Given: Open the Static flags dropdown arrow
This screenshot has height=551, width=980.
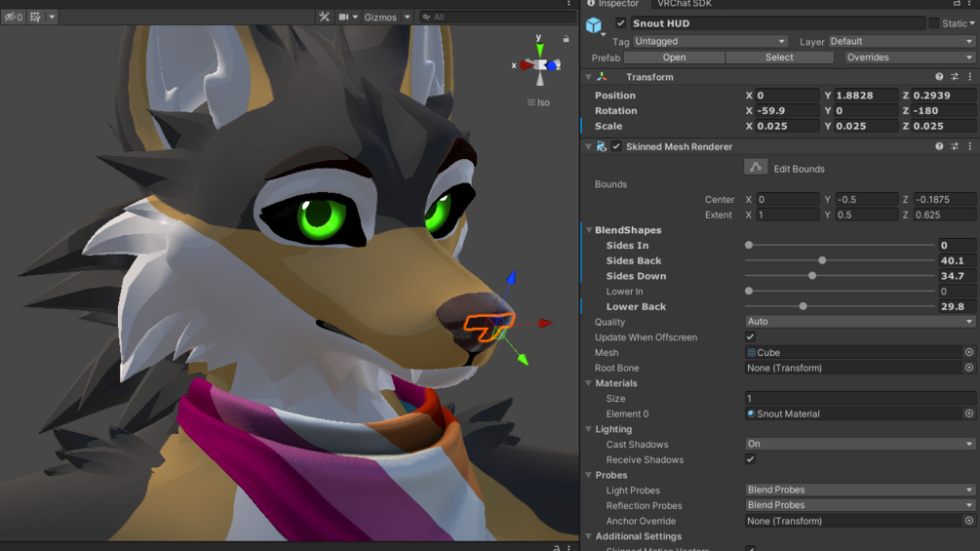Looking at the screenshot, I should click(972, 23).
